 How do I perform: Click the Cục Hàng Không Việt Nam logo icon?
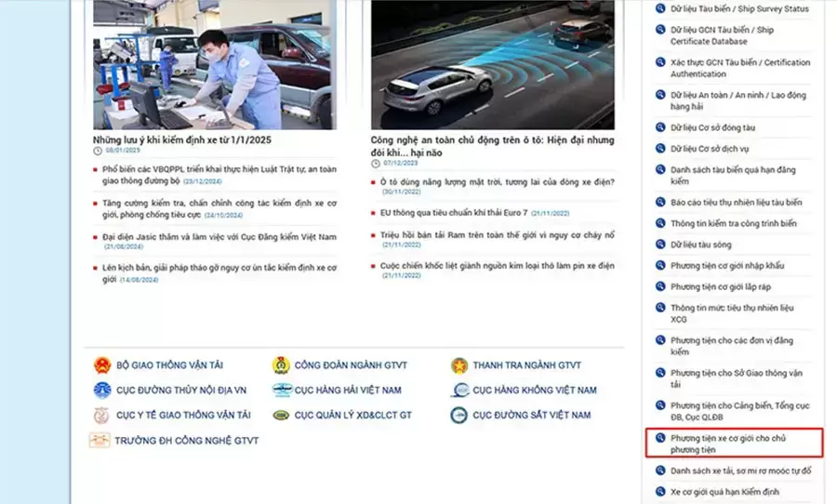(459, 391)
